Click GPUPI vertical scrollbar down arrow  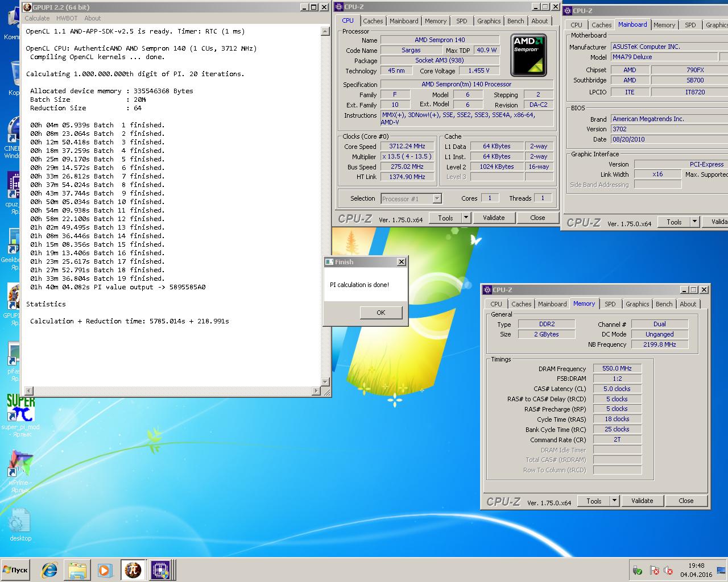pyautogui.click(x=325, y=382)
